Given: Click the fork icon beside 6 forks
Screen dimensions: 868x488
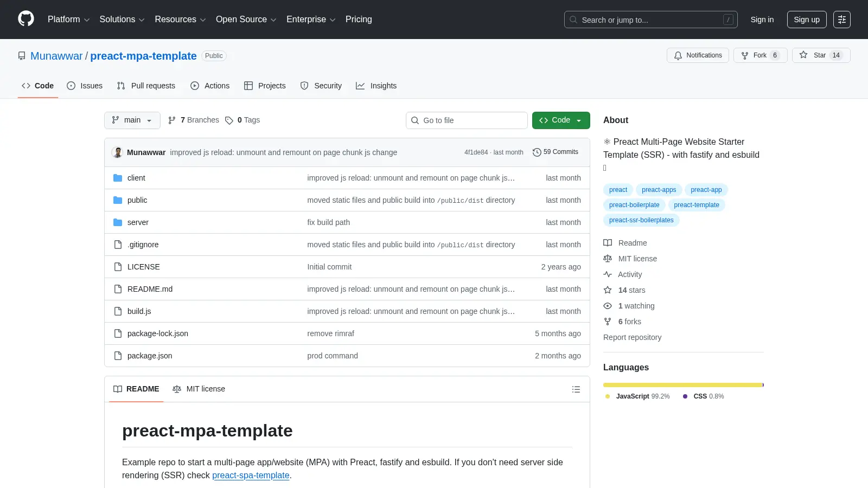Looking at the screenshot, I should pyautogui.click(x=608, y=322).
